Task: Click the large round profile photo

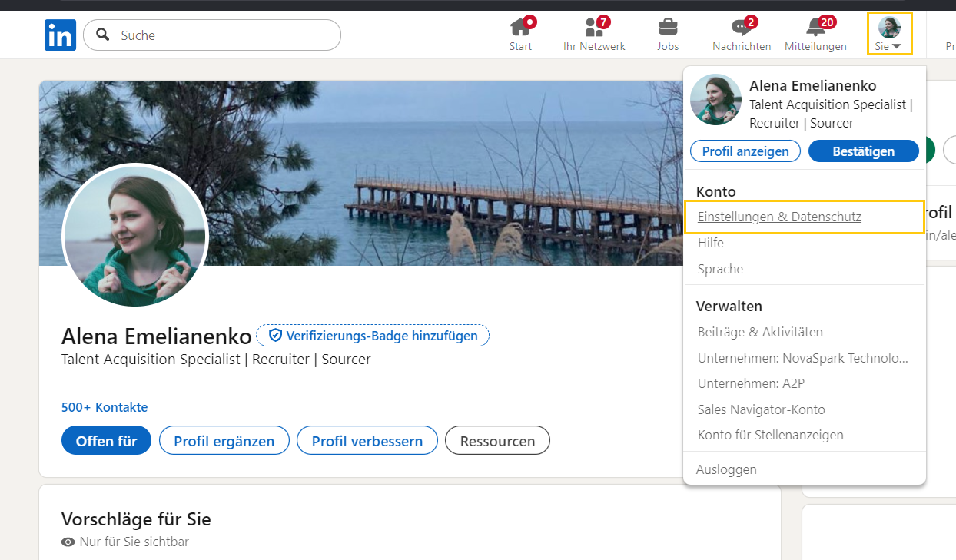Action: pos(135,236)
